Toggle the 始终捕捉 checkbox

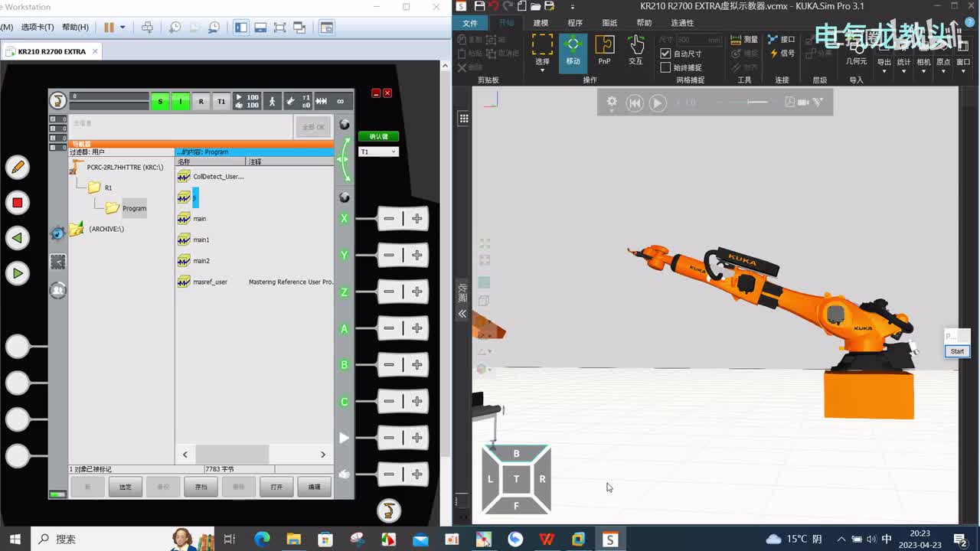[665, 67]
